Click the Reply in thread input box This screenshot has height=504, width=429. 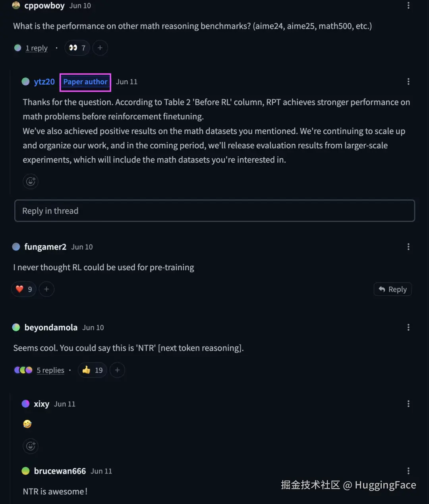214,211
